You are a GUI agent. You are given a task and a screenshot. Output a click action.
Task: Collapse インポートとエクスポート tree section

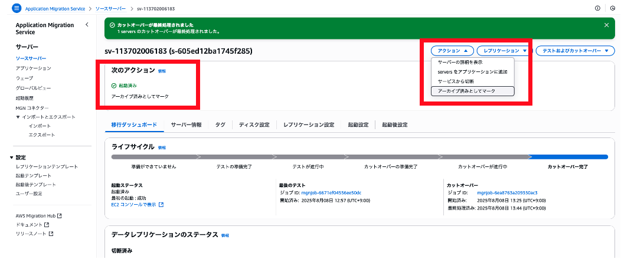[18, 117]
